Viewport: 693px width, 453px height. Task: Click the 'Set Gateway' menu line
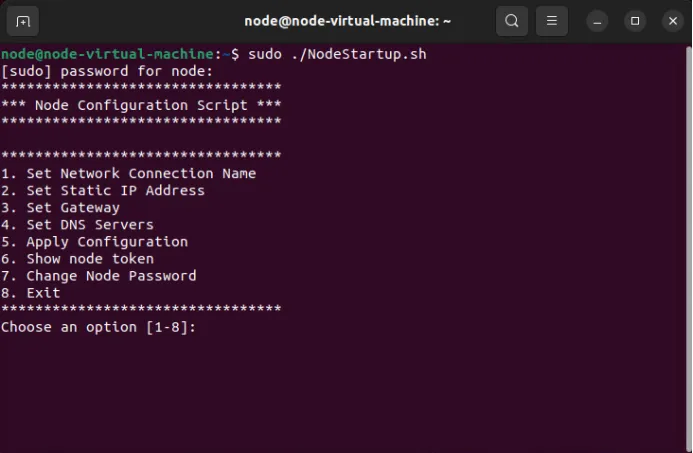click(x=60, y=208)
